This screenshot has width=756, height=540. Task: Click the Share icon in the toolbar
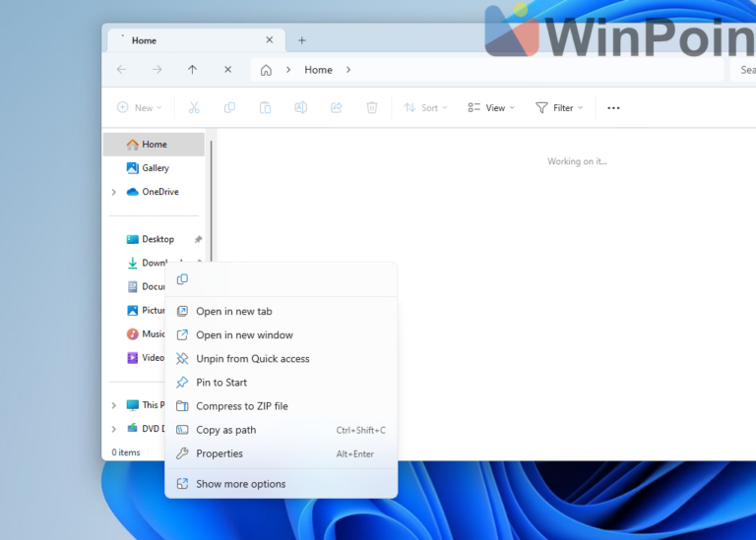tap(337, 108)
